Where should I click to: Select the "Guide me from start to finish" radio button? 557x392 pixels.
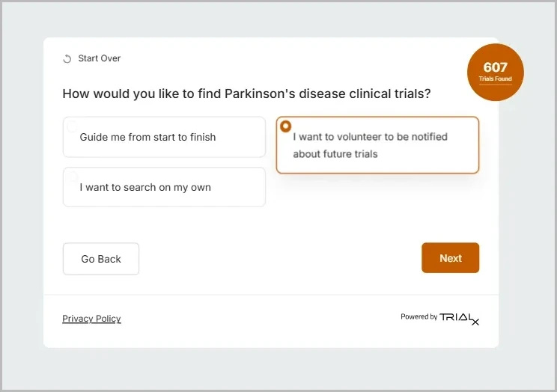tap(71, 127)
